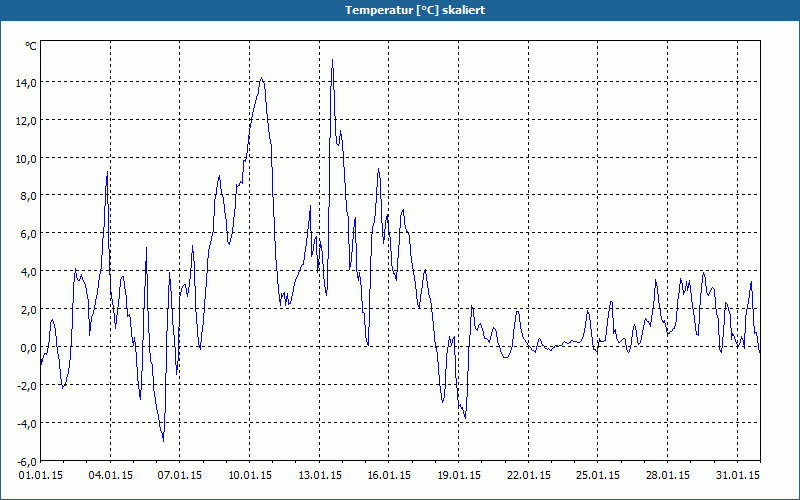Screen dimensions: 800x500
Task: Click the 25.01.15 date label
Action: point(598,475)
